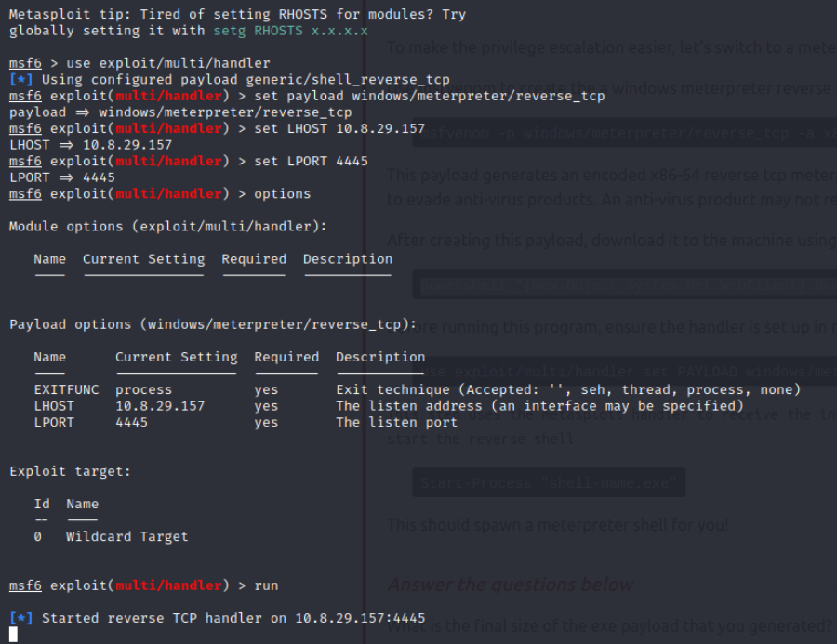This screenshot has height=644, width=837.
Task: Click the background question about final exe payload size
Action: click(x=609, y=625)
